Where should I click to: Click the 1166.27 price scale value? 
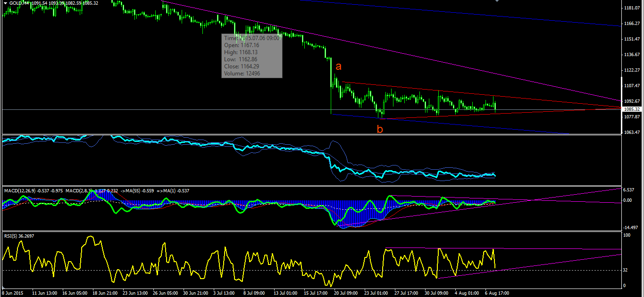(631, 24)
